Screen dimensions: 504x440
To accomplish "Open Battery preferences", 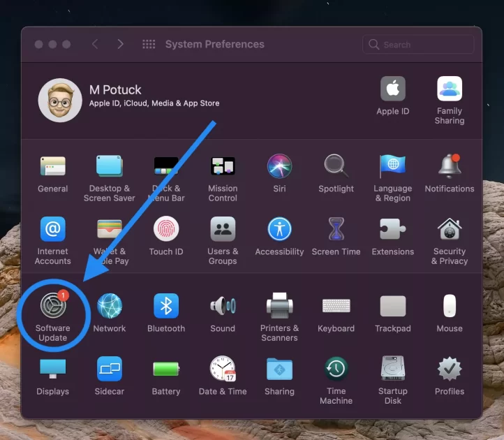I will (166, 369).
